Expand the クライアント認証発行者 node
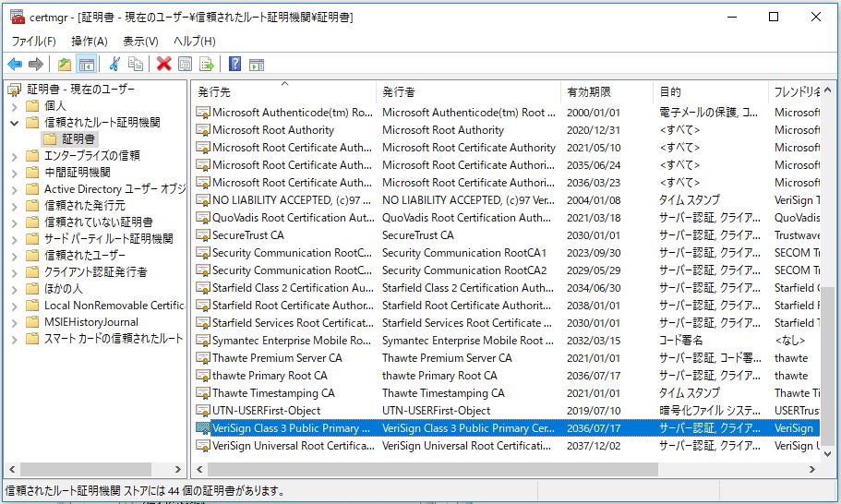 pos(15,272)
